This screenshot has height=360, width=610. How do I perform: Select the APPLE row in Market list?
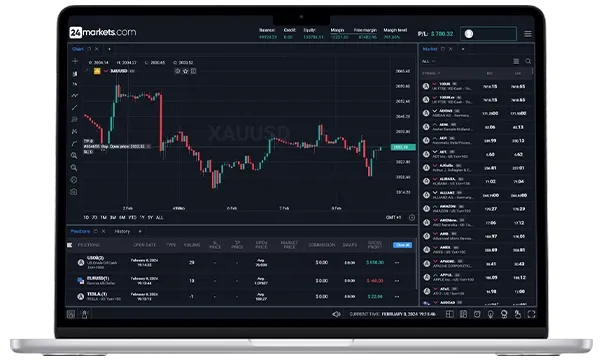476,277
